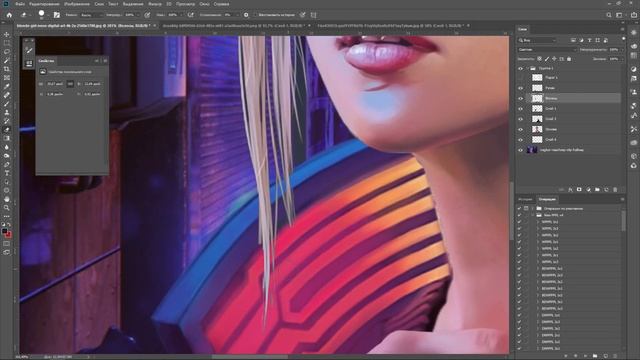Open brush settings panel from options bar

[57, 15]
